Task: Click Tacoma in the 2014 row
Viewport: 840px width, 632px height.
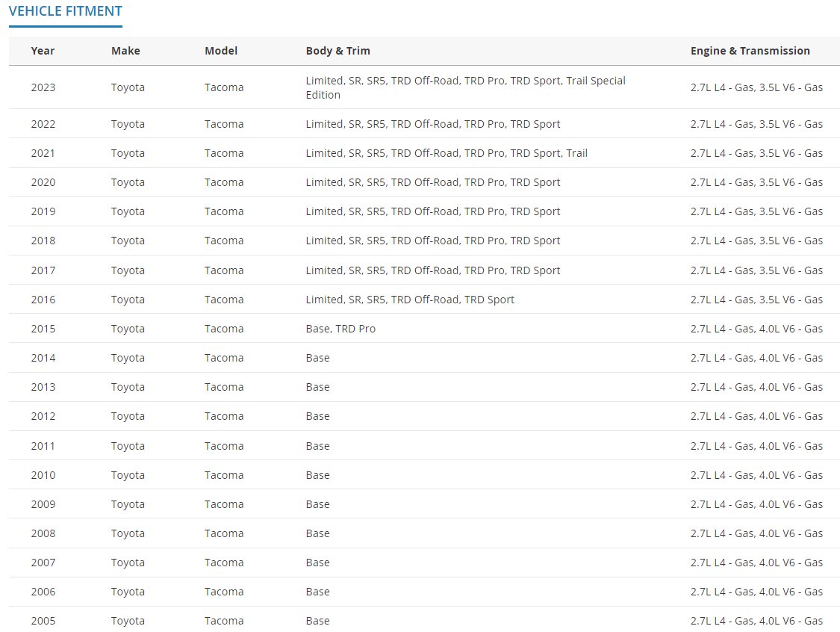Action: point(224,358)
